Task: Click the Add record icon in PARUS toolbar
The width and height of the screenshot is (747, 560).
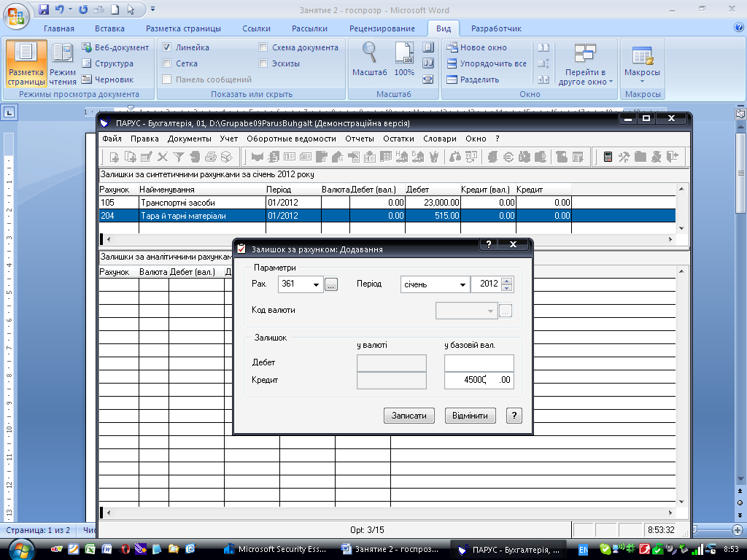Action: (x=115, y=157)
